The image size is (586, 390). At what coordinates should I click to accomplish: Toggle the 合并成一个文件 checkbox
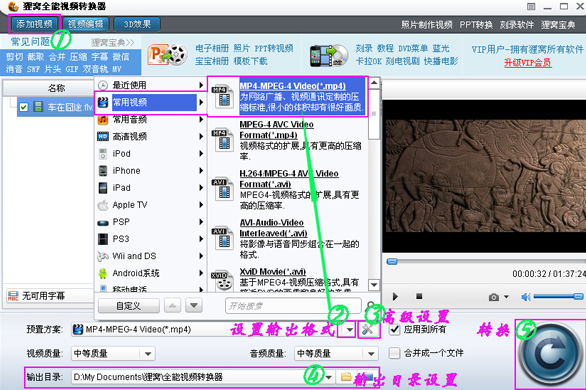click(394, 353)
